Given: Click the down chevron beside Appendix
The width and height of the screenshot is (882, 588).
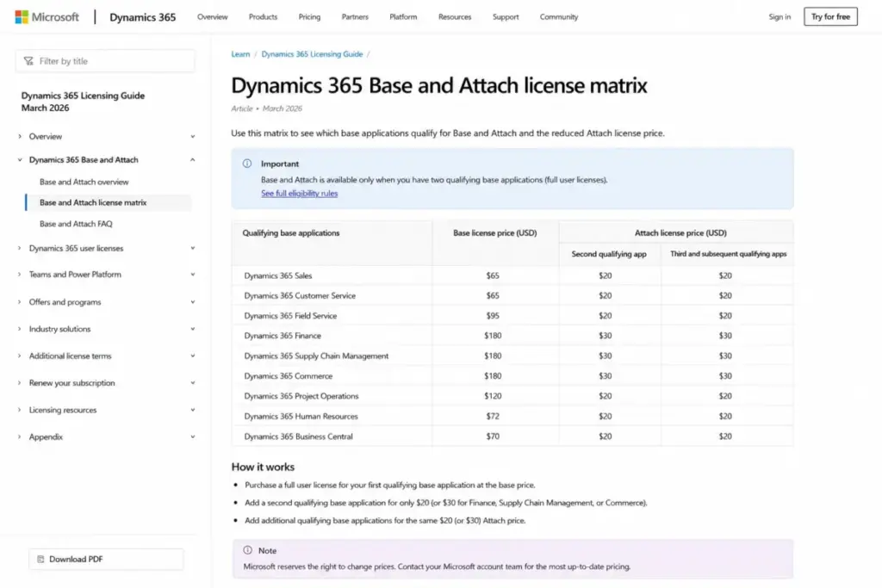Looking at the screenshot, I should coord(193,437).
